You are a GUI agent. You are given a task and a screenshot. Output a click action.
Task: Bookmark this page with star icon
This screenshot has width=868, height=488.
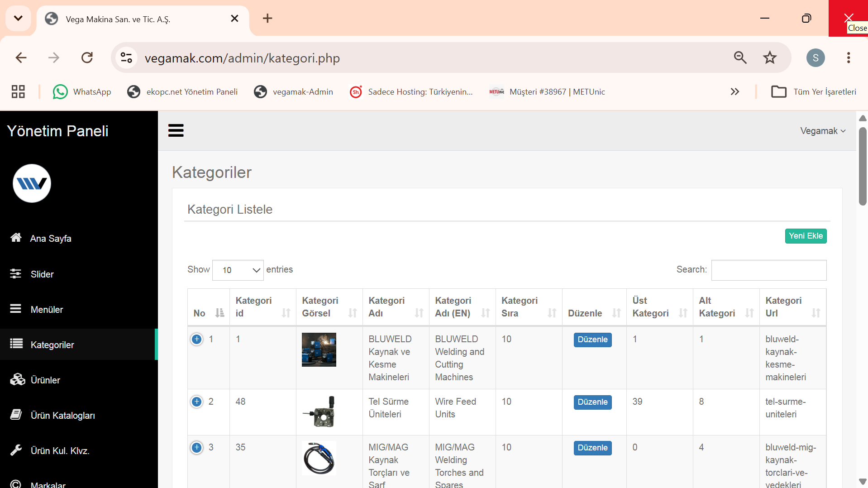coord(769,57)
